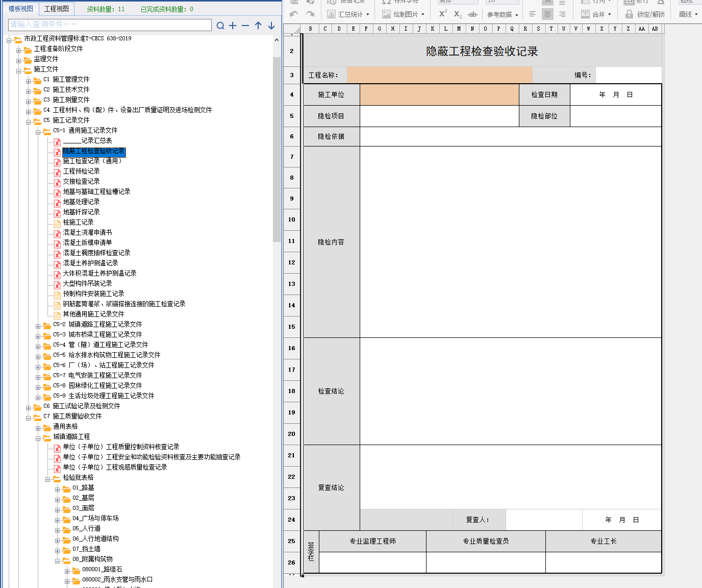Collapse the C7 施工质量验收文件 node
The height and width of the screenshot is (588, 702).
click(28, 418)
